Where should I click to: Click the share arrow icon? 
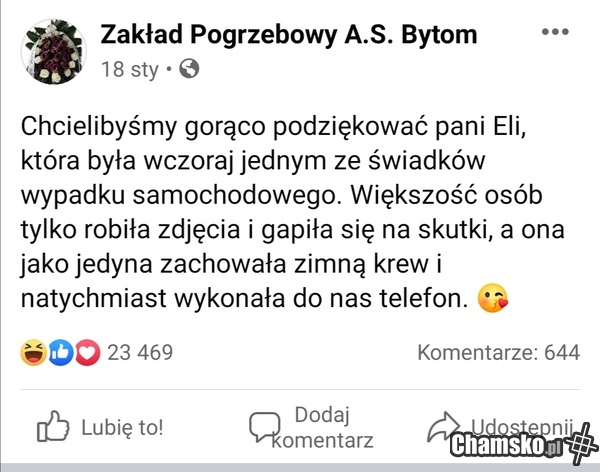pyautogui.click(x=444, y=426)
